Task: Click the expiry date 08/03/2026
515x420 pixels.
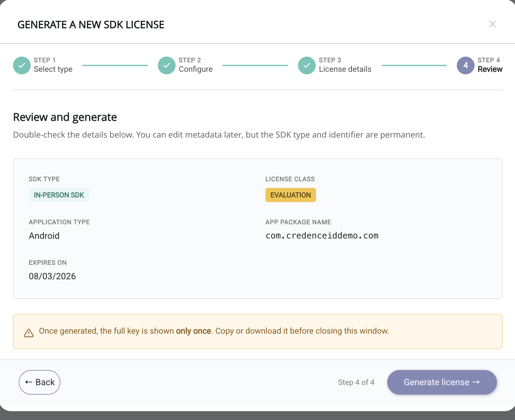Action: (x=52, y=276)
